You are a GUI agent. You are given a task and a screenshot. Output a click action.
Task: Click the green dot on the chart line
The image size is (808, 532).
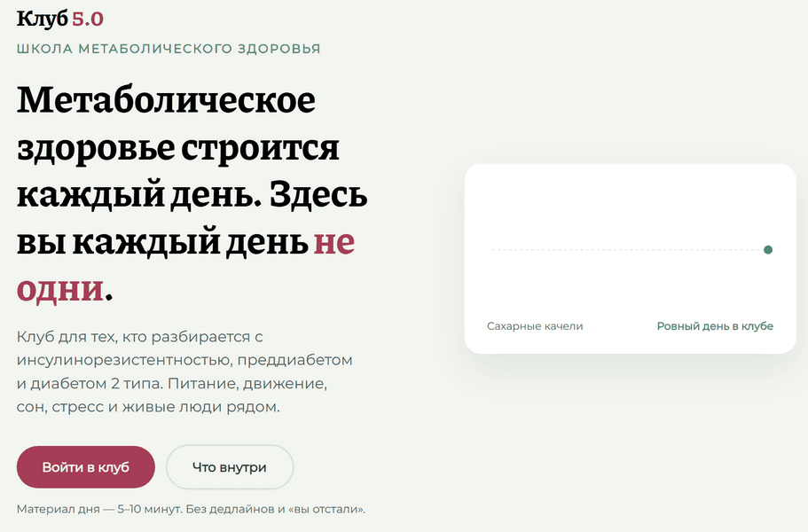click(768, 250)
